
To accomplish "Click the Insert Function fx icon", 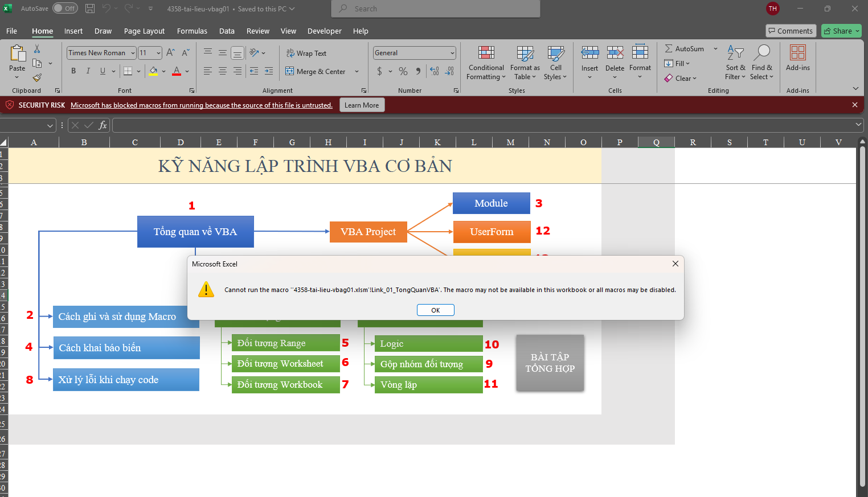I will (x=103, y=125).
